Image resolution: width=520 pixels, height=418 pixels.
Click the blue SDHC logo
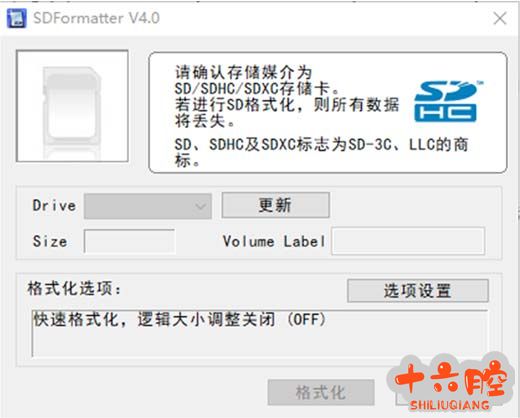click(x=447, y=101)
